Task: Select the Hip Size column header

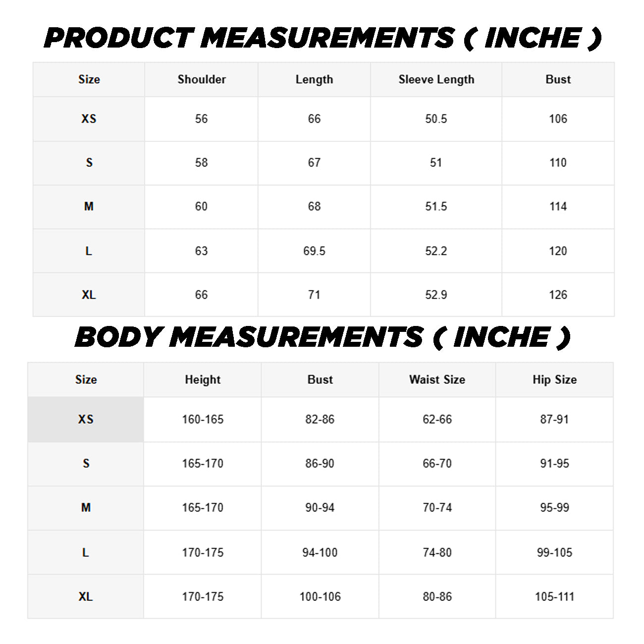Action: point(554,379)
